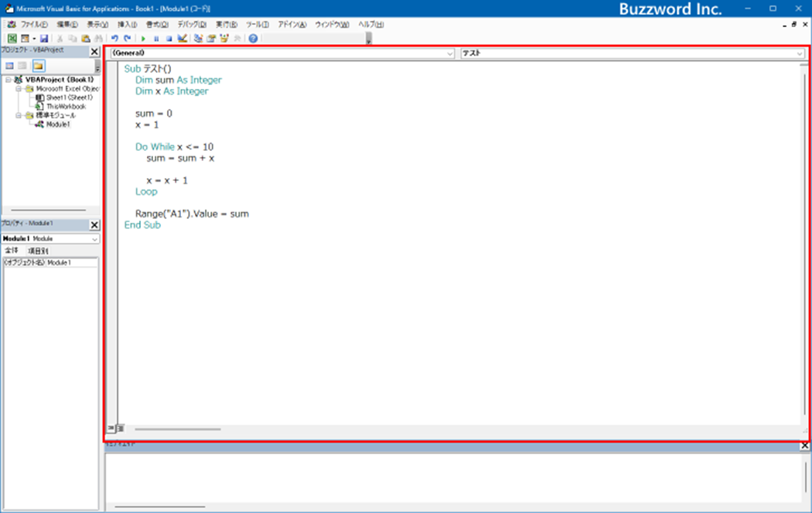Collapse the Microsoft Excel Objects folder
Image resolution: width=812 pixels, height=513 pixels.
click(x=19, y=88)
